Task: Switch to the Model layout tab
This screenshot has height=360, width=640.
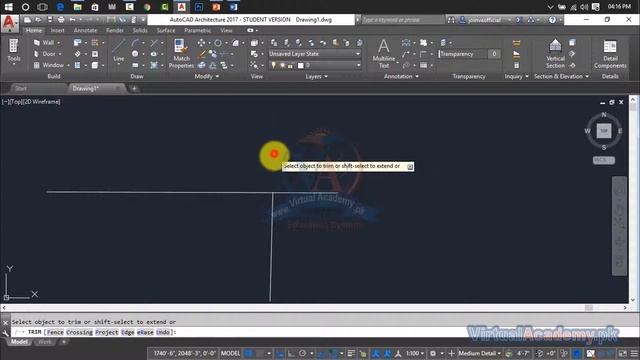Action: click(19, 342)
